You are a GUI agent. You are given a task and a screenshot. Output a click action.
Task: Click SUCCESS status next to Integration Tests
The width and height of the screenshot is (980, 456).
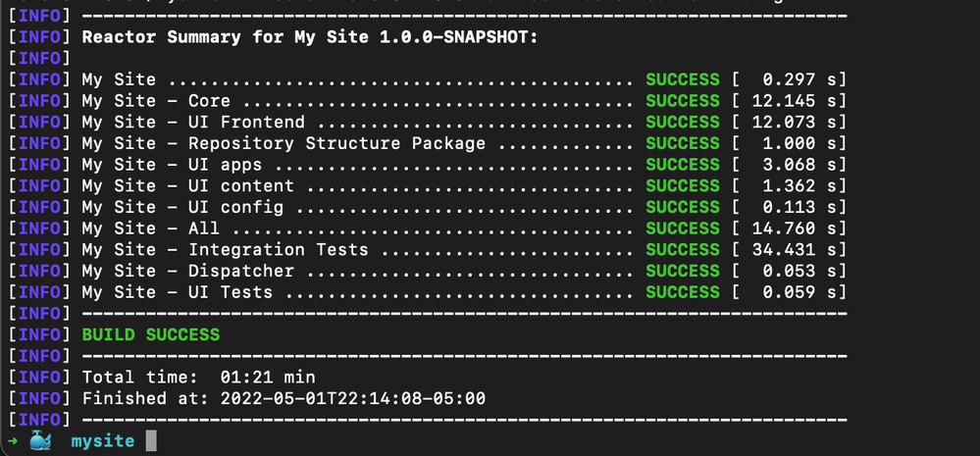coord(683,250)
